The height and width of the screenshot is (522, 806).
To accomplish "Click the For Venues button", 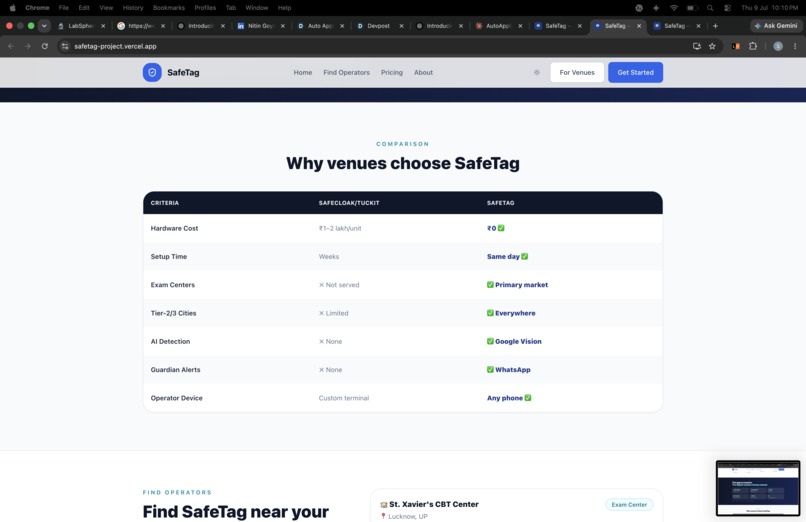I will pos(577,72).
